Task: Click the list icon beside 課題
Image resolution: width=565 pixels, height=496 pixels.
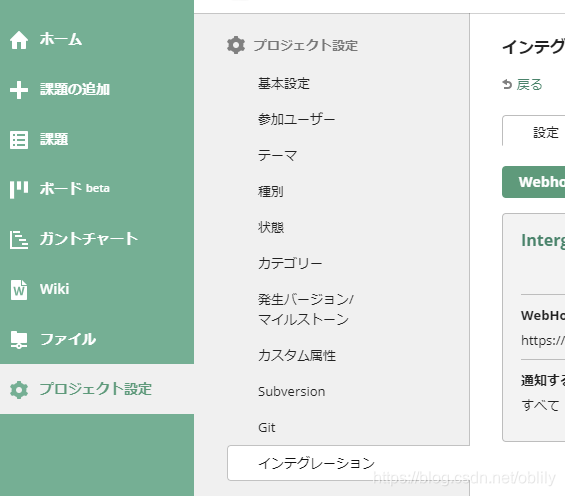Action: (19, 140)
